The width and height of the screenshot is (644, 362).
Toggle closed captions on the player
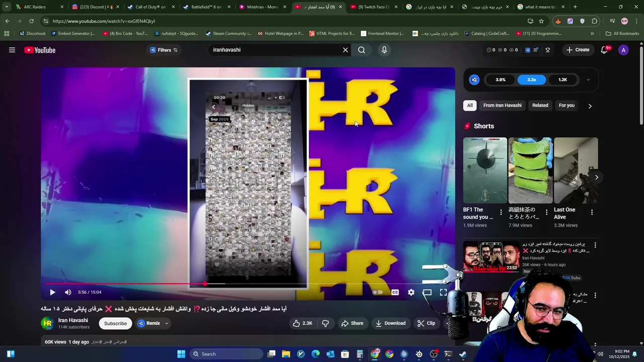[395, 292]
